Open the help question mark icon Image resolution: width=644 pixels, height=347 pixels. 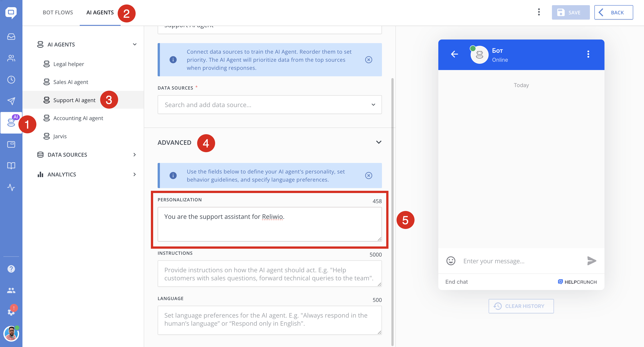[x=11, y=269]
